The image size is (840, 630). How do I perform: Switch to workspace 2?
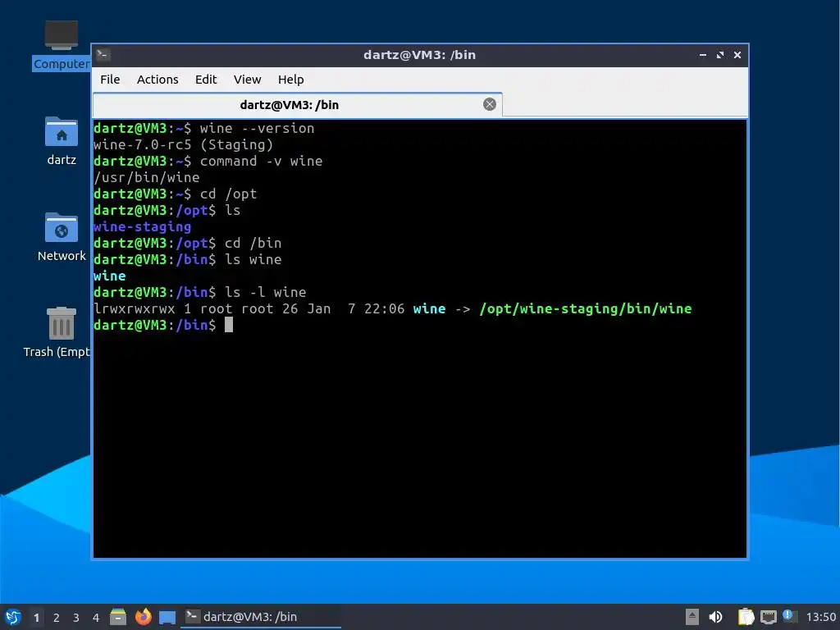point(57,618)
